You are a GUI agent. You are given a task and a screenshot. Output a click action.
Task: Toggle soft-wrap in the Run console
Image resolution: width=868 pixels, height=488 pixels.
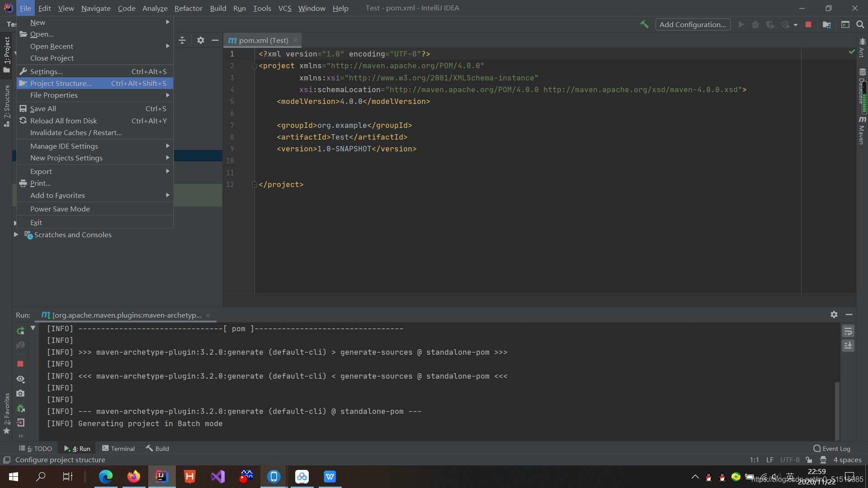click(x=849, y=331)
